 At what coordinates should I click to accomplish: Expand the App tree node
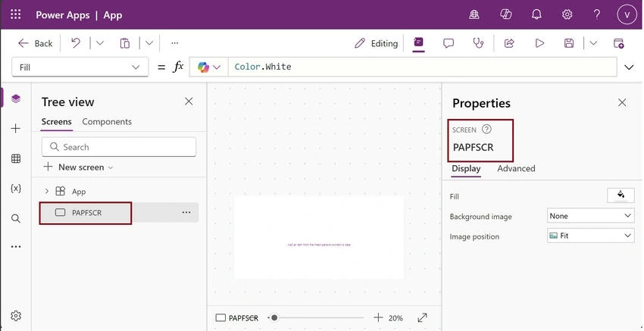(x=46, y=192)
